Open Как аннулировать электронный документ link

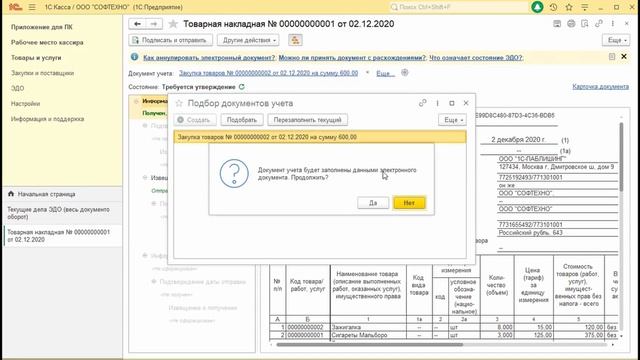pos(209,58)
